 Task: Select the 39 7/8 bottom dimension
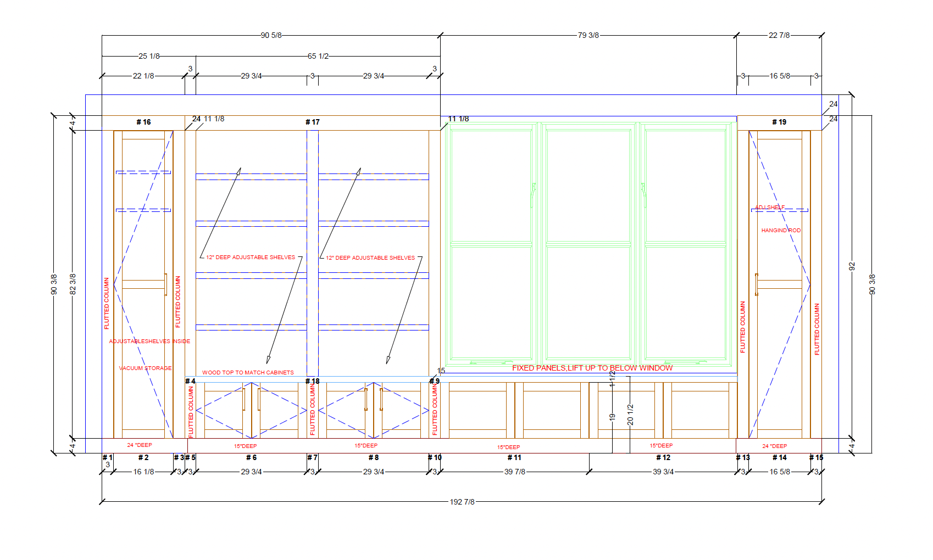tap(514, 472)
